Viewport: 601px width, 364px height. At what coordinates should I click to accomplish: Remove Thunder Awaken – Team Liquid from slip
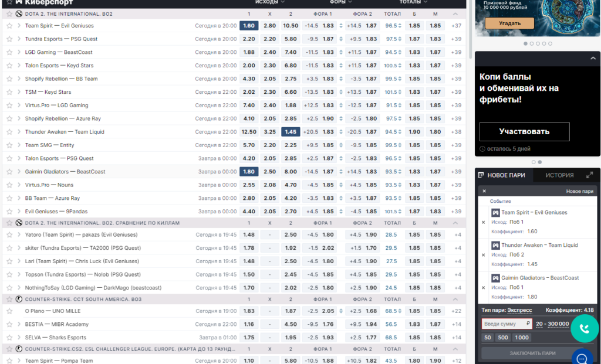484,255
